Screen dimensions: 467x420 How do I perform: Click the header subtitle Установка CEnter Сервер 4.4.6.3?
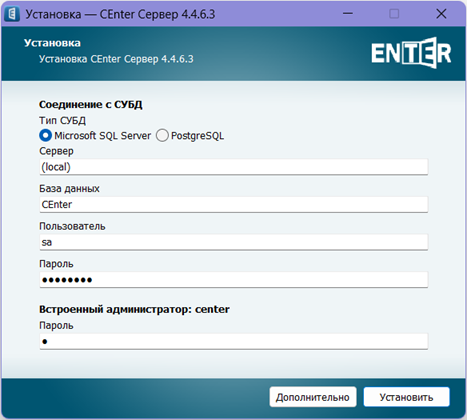[x=116, y=59]
